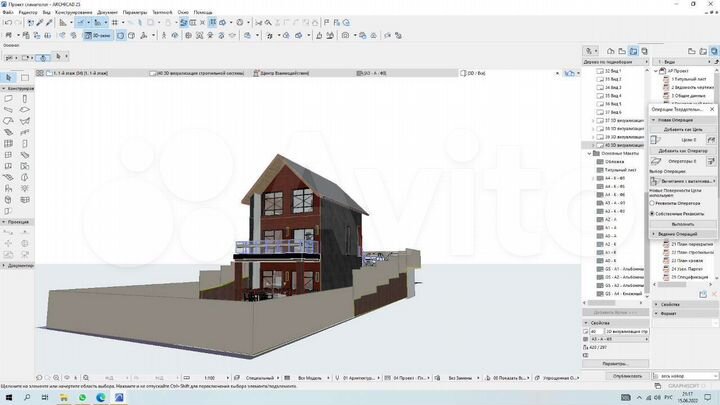Click the target pick icon beside Цели
This screenshot has height=405, width=720.
pos(712,140)
